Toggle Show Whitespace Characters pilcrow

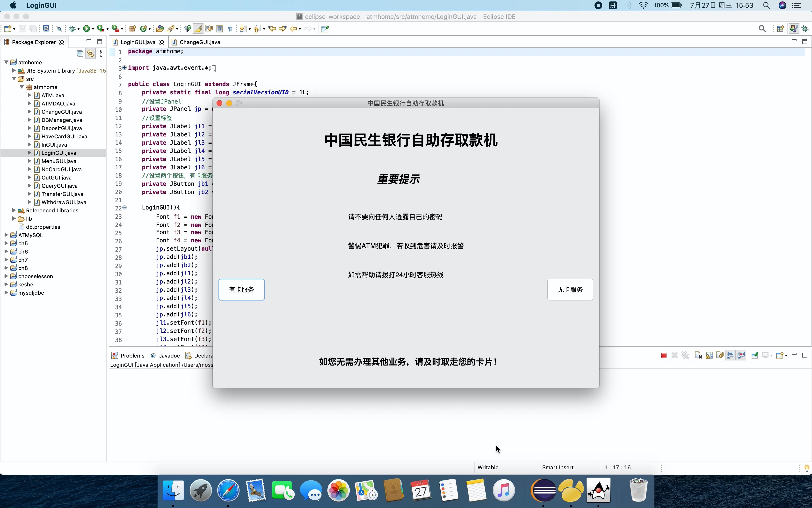(x=230, y=29)
